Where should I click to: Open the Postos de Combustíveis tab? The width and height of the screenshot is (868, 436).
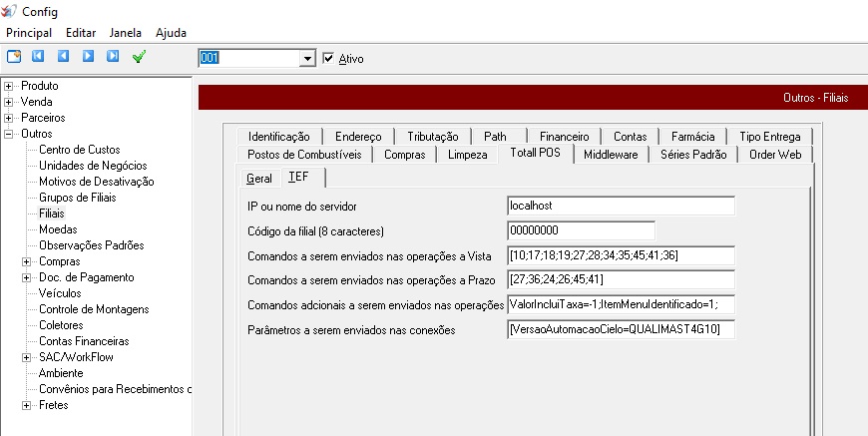pos(304,155)
